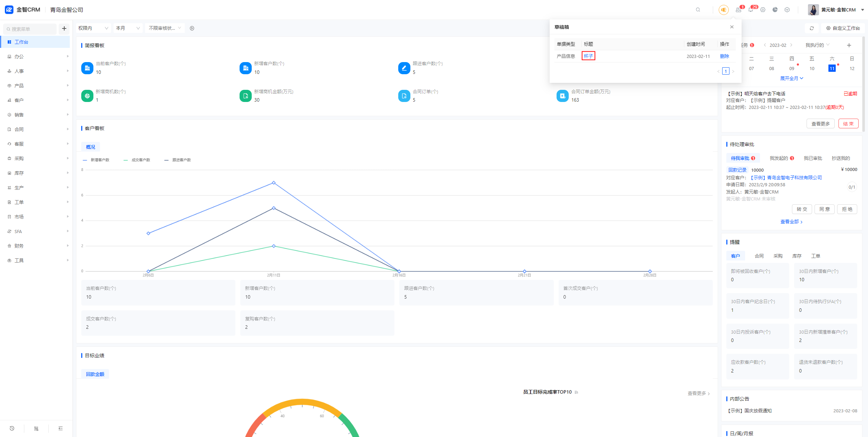Screen dimensions: 868x437
Task: Open user account dropdown arrow
Action: click(862, 10)
